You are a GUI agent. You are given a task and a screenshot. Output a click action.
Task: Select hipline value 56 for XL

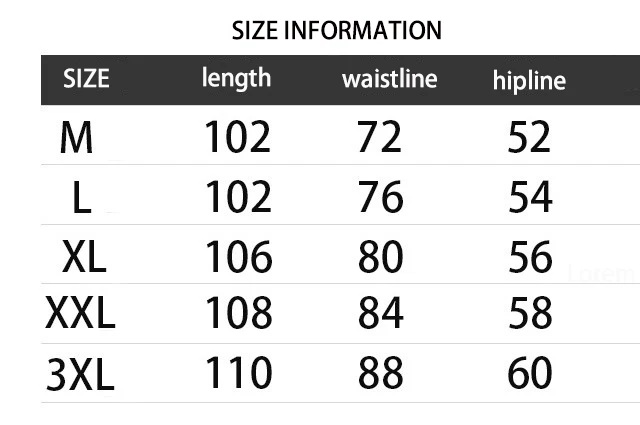click(529, 257)
